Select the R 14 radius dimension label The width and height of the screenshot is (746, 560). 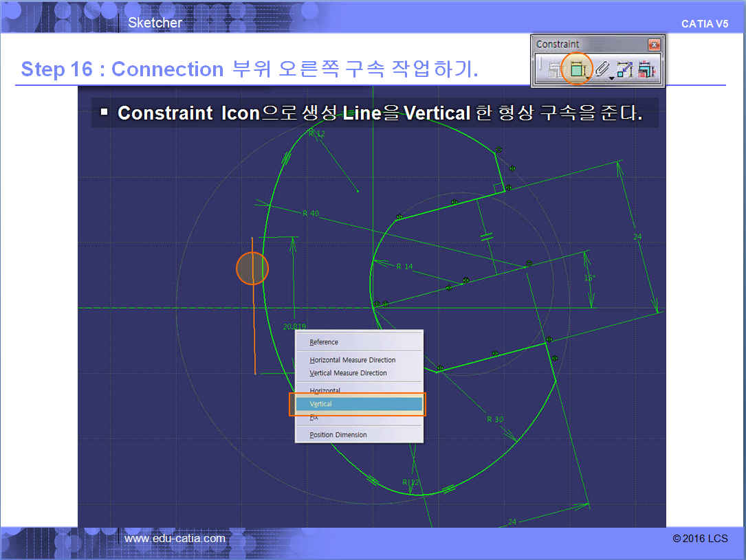404,267
